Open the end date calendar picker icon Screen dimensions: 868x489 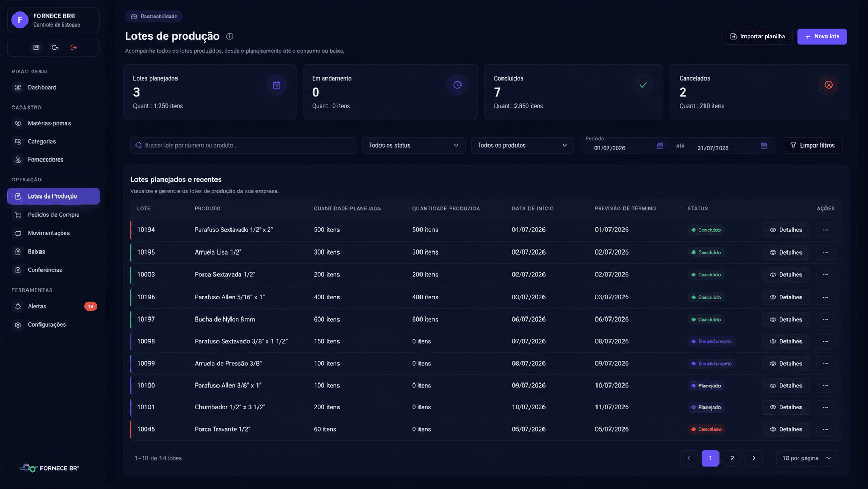coord(764,146)
